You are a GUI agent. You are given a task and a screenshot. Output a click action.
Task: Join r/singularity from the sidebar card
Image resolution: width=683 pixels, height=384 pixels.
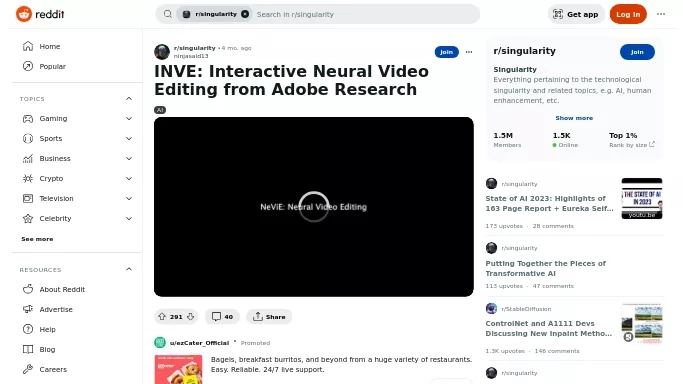[x=637, y=52]
